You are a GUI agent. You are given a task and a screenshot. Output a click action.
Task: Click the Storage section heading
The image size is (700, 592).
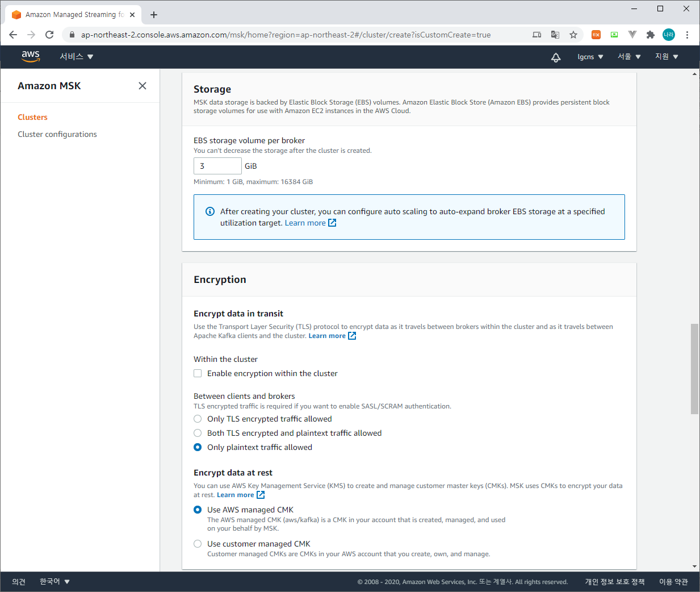tap(212, 89)
